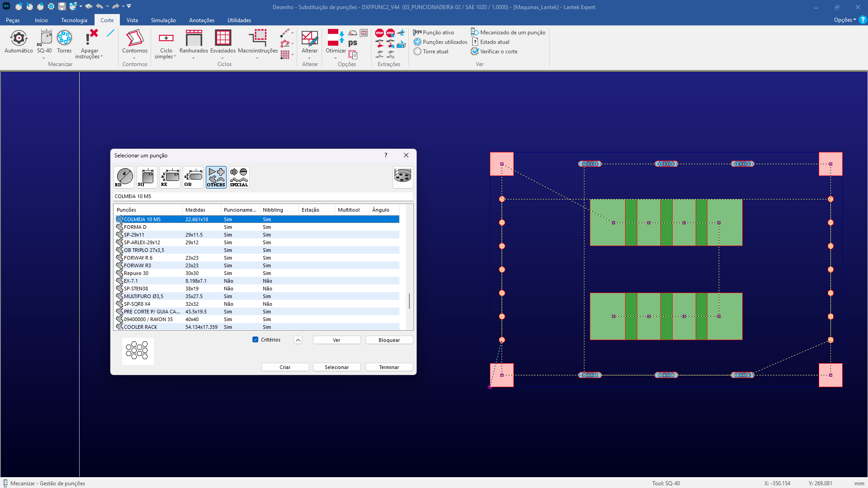Click the save icon in quick access toolbar
The width and height of the screenshot is (868, 488).
click(x=62, y=6)
